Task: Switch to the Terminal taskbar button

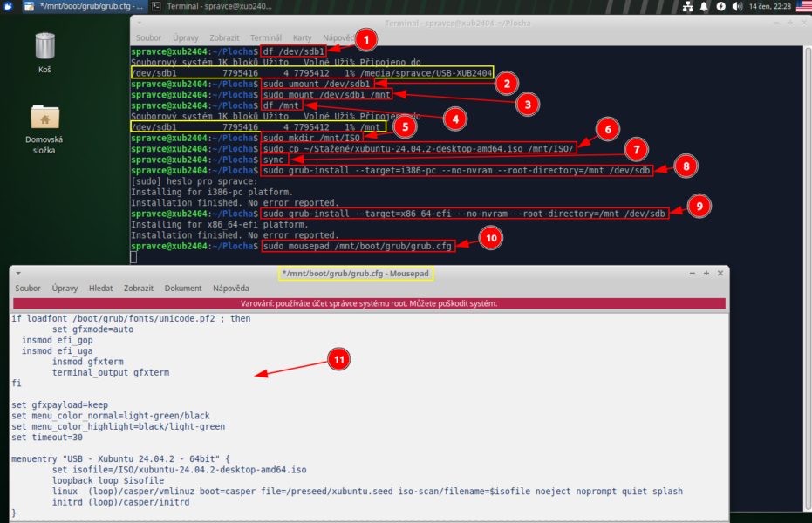Action: click(212, 6)
